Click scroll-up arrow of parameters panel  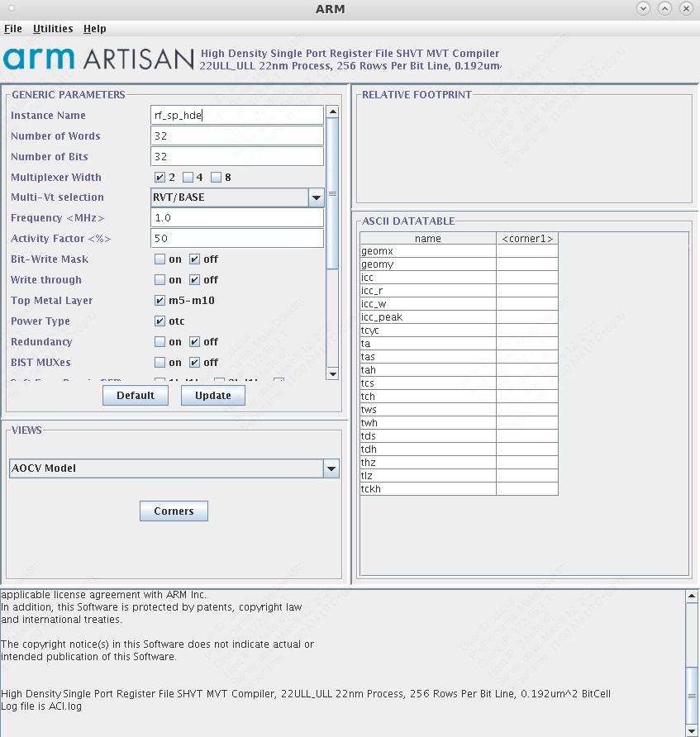[332, 112]
